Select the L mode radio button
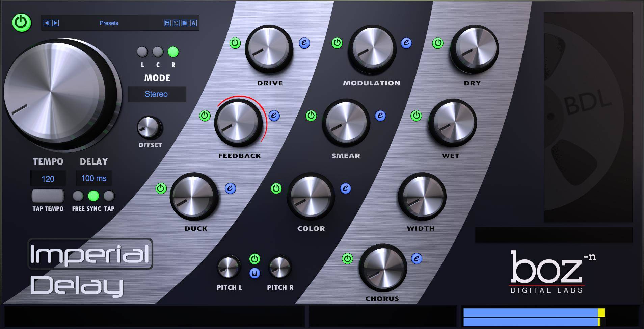 pyautogui.click(x=142, y=52)
